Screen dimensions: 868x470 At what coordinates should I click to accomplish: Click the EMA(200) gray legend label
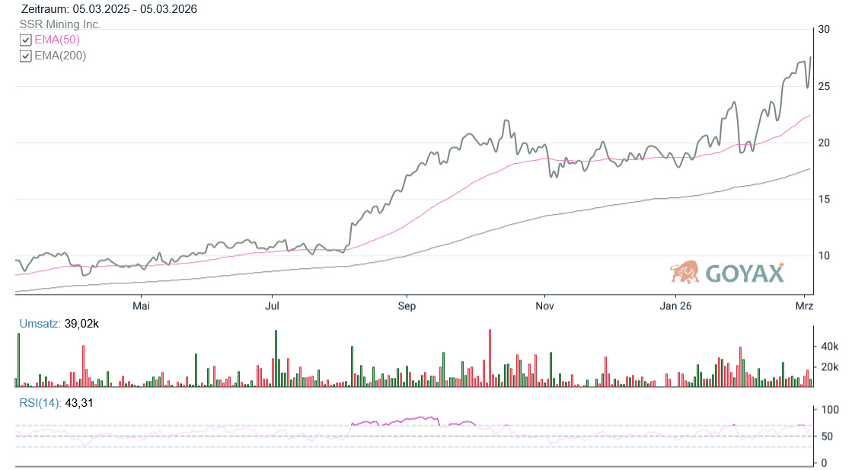point(60,56)
